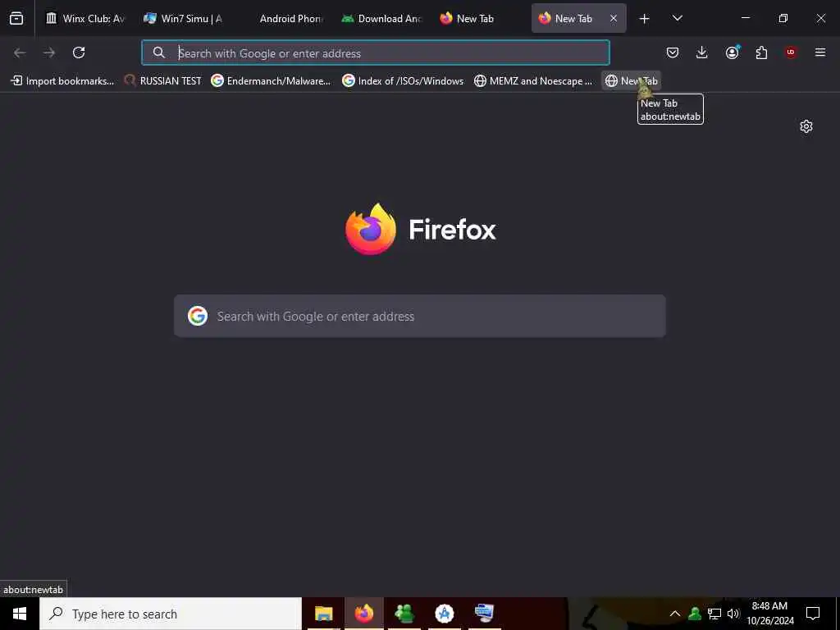
Task: Open the uBlock Origin extension
Action: tap(791, 52)
